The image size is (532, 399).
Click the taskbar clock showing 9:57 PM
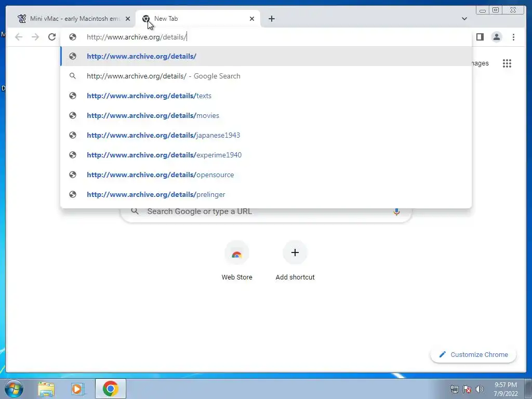(506, 389)
